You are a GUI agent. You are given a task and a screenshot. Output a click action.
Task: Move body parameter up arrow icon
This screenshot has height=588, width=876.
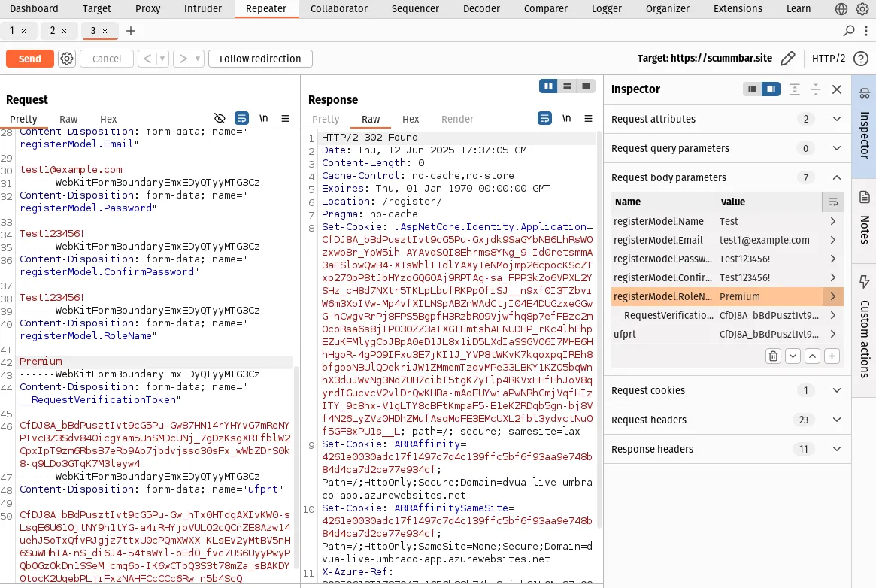click(x=812, y=356)
